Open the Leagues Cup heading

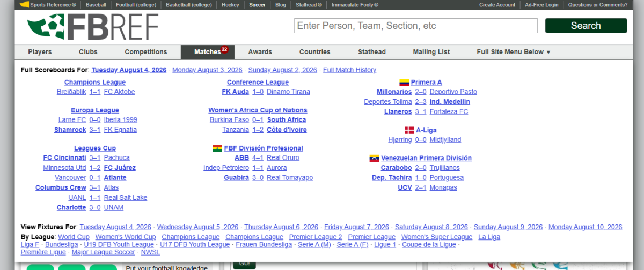[x=95, y=148]
